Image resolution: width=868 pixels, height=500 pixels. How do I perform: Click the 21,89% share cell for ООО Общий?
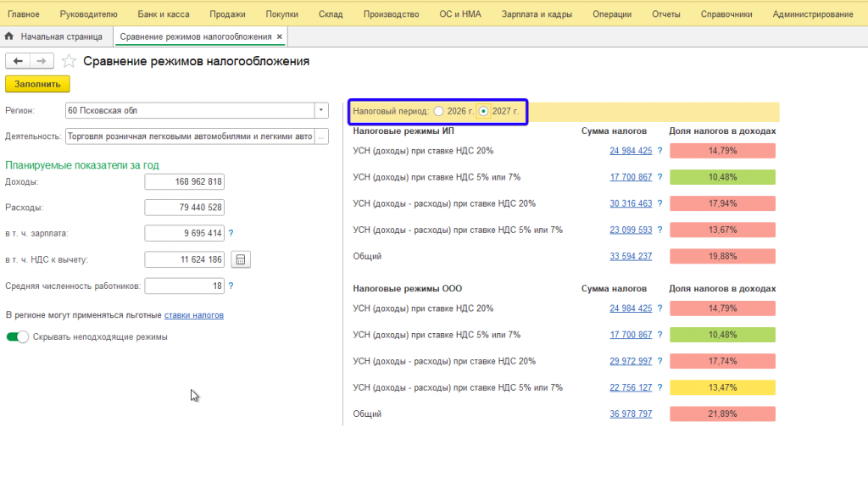coord(722,414)
